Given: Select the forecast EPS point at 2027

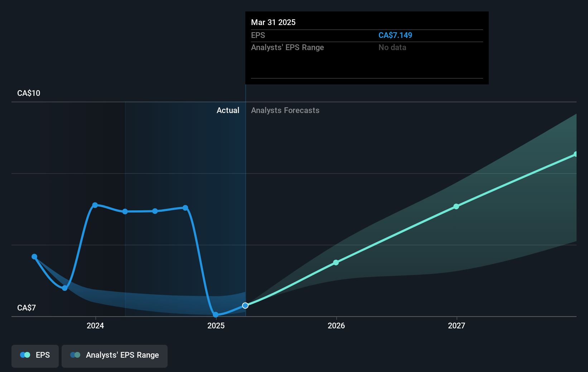Looking at the screenshot, I should point(456,206).
